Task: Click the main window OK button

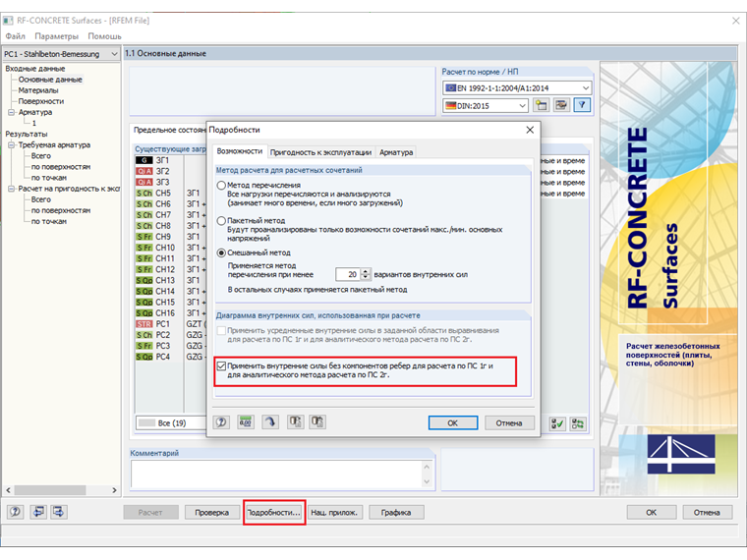Action: (x=652, y=513)
